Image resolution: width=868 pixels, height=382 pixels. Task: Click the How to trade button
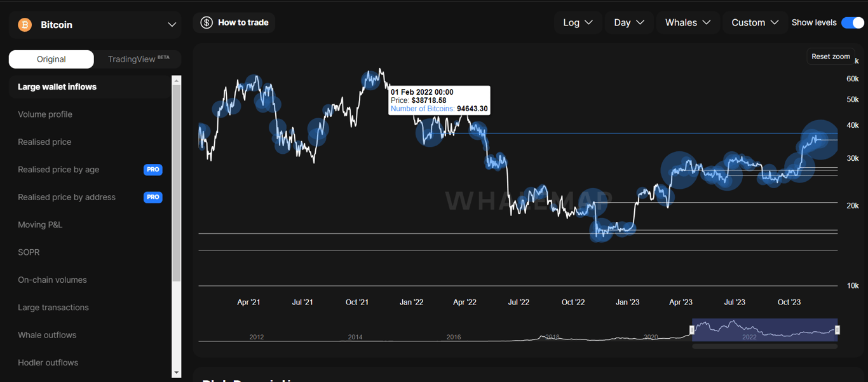click(x=234, y=23)
